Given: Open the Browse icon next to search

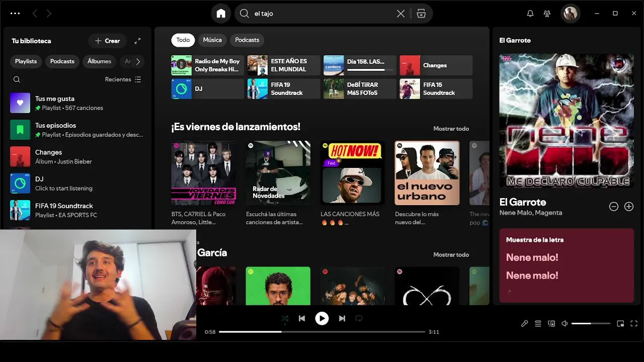Looking at the screenshot, I should pos(422,14).
